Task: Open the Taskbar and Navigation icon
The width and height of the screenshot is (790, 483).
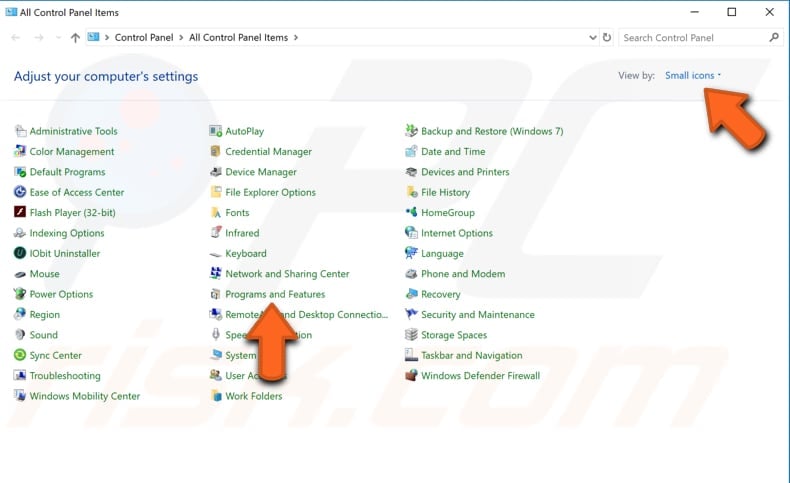Action: tap(411, 355)
